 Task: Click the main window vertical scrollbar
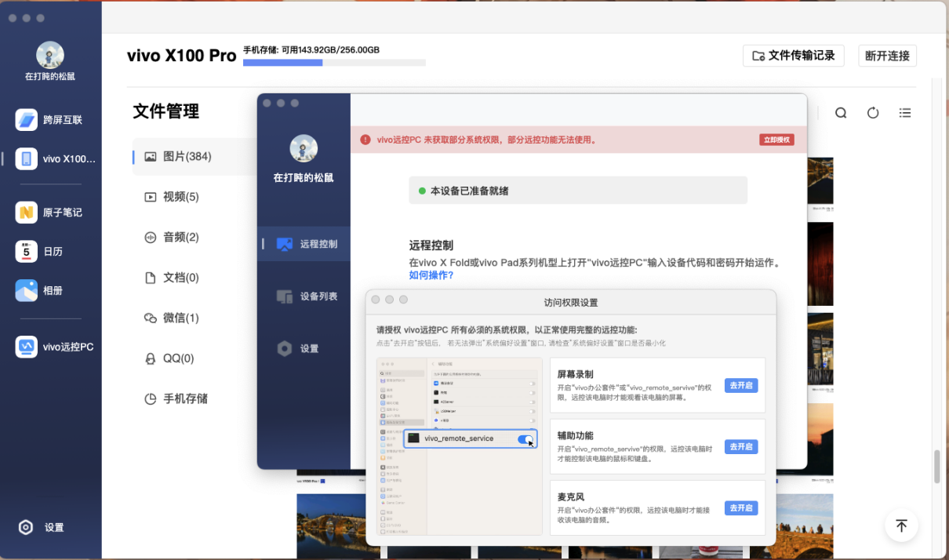(936, 466)
